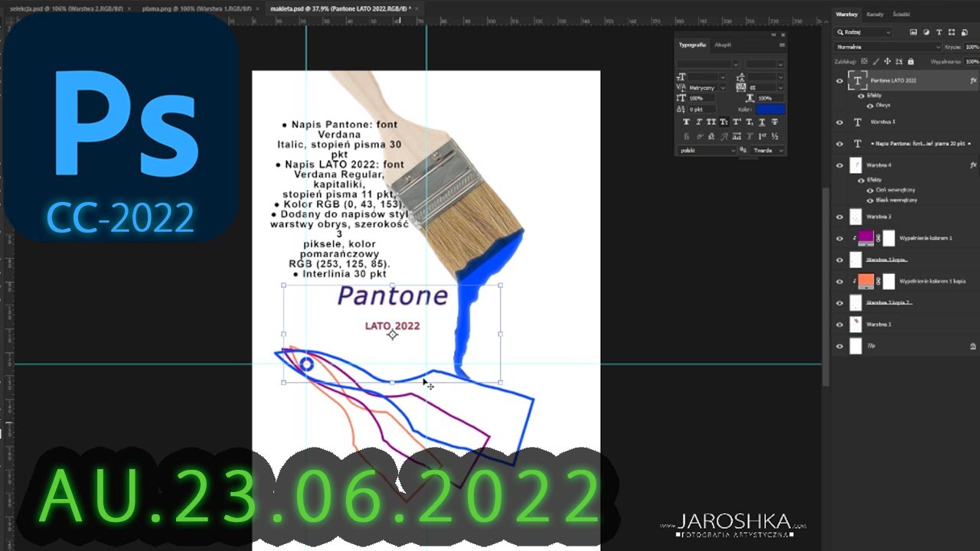Filter layers by type layers icon
The image size is (980, 551).
(939, 32)
